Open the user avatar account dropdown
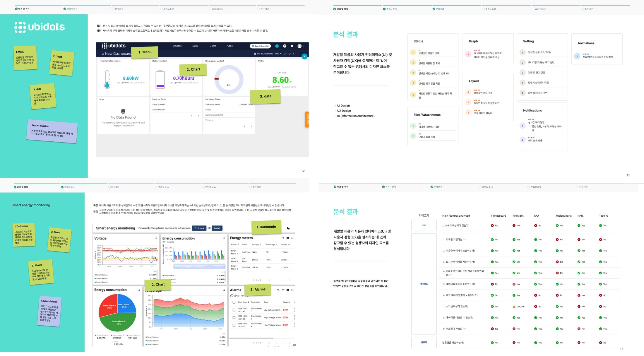 point(301,46)
